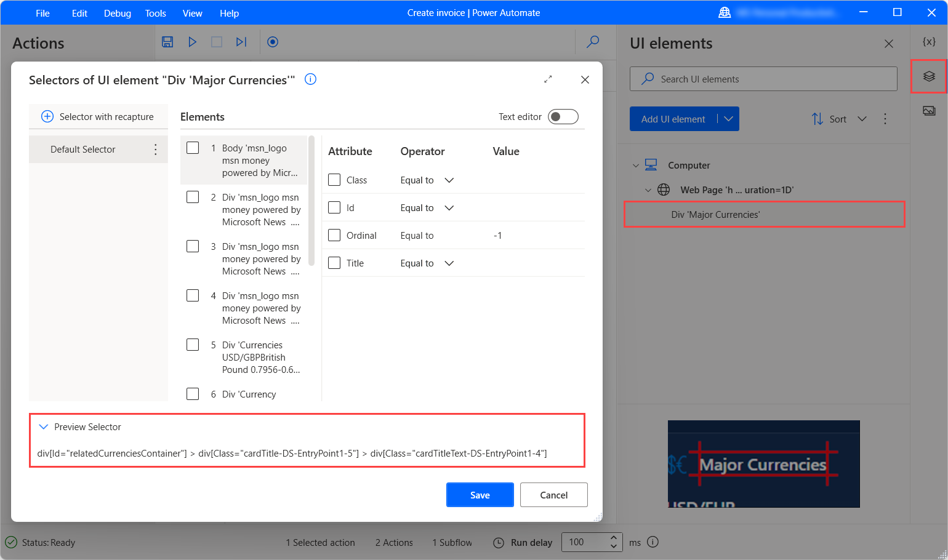
Task: Expand the selector dialog window
Action: point(548,79)
